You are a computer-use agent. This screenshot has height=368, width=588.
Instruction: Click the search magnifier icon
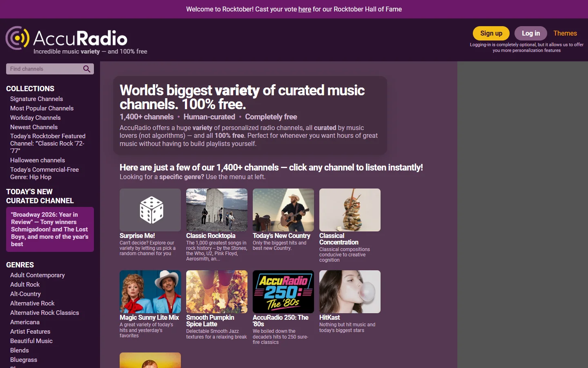pos(87,69)
